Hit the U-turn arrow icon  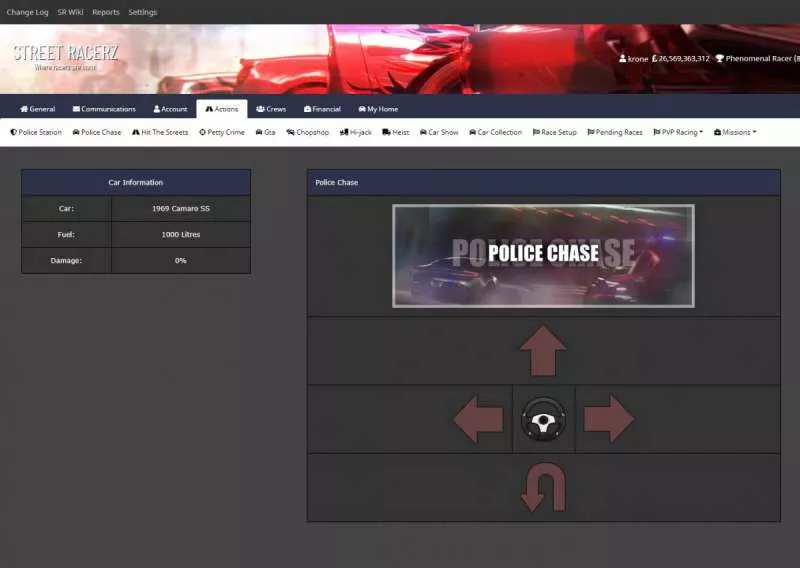click(x=543, y=488)
